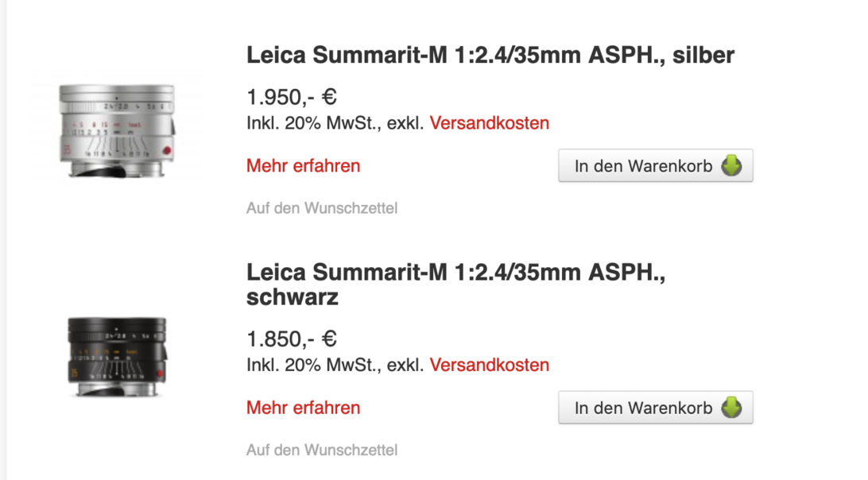This screenshot has width=868, height=480.
Task: Open Mehr erfahren for silver lens
Action: pos(303,166)
